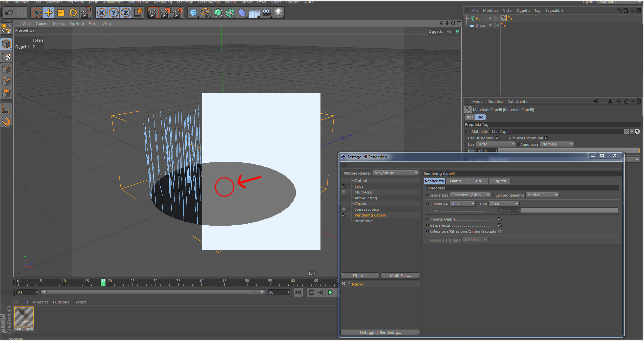This screenshot has width=644, height=341.
Task: Switch to the Ombre tab
Action: tap(456, 181)
